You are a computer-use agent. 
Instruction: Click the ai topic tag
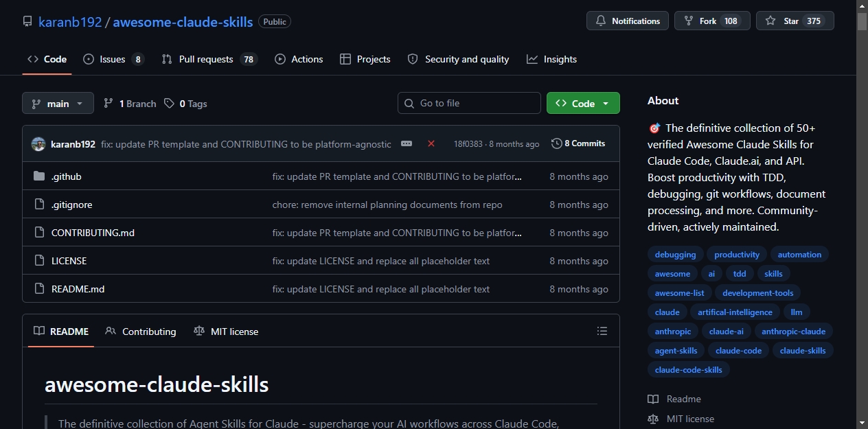[x=711, y=274]
